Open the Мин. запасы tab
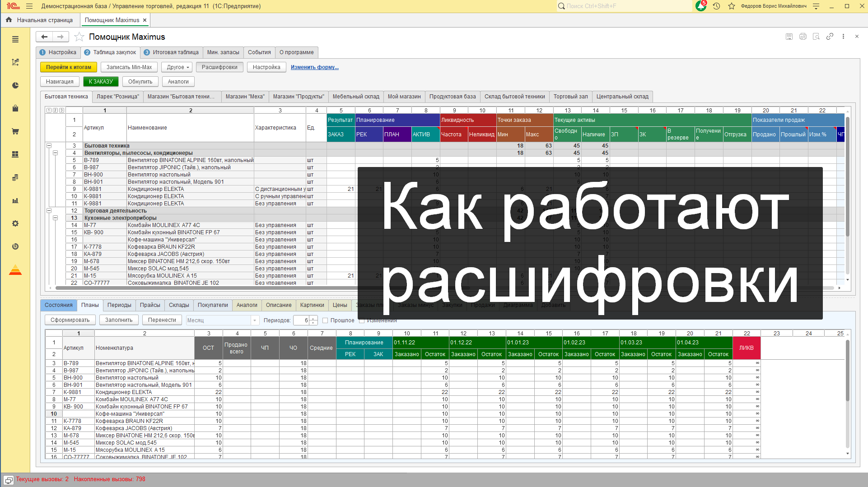This screenshot has width=868, height=487. pos(223,52)
